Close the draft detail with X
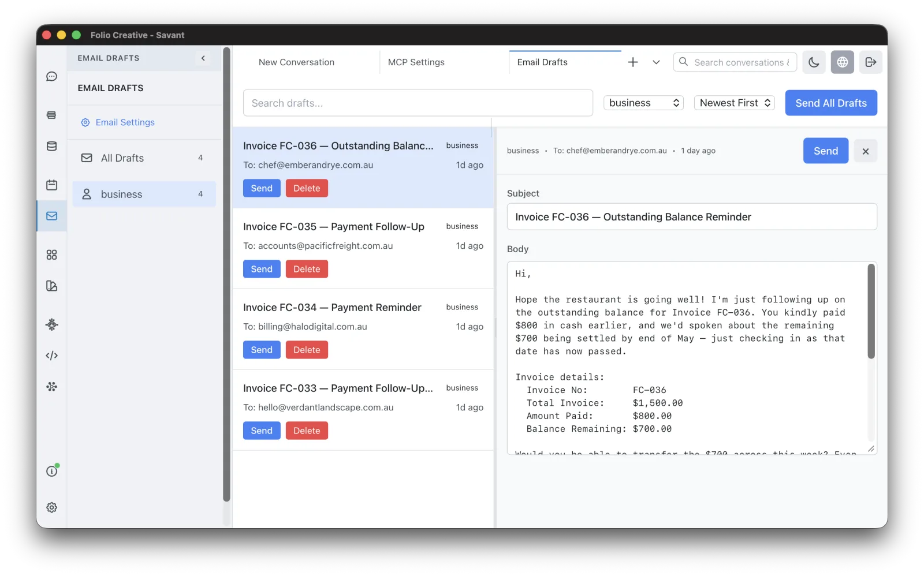 point(865,151)
